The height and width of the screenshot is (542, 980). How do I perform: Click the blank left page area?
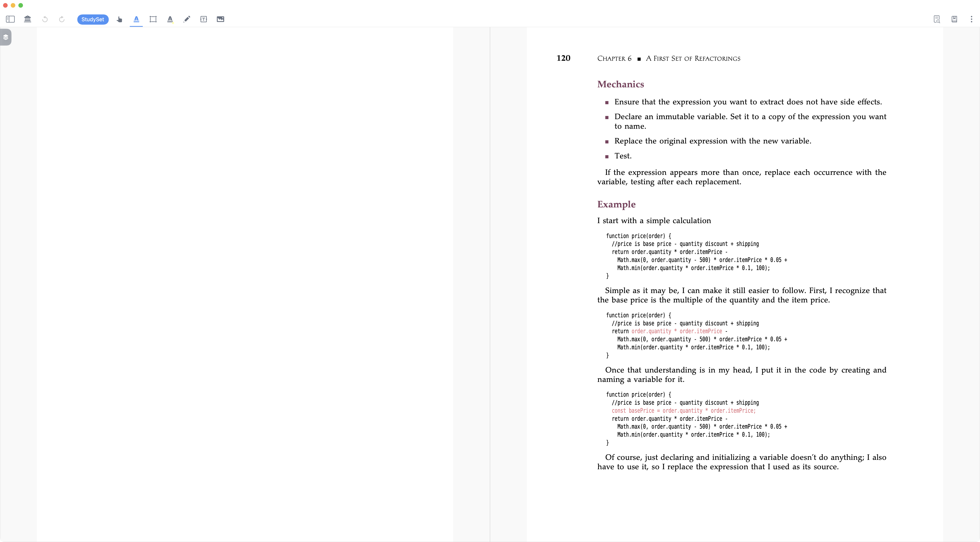point(245,284)
